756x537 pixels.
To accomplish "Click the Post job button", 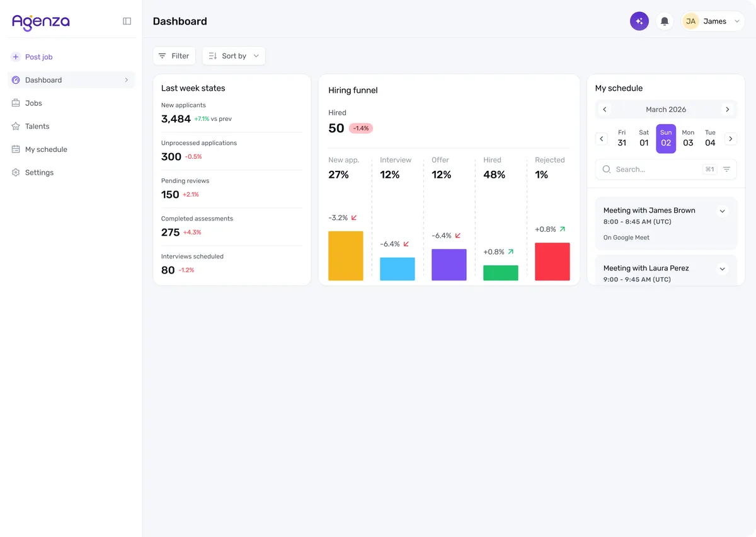I will point(32,57).
